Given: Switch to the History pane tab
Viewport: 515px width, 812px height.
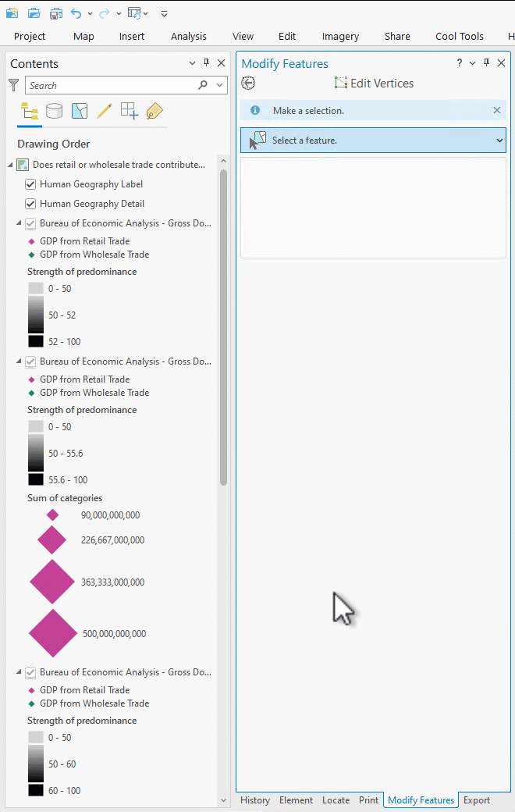Looking at the screenshot, I should coord(255,800).
